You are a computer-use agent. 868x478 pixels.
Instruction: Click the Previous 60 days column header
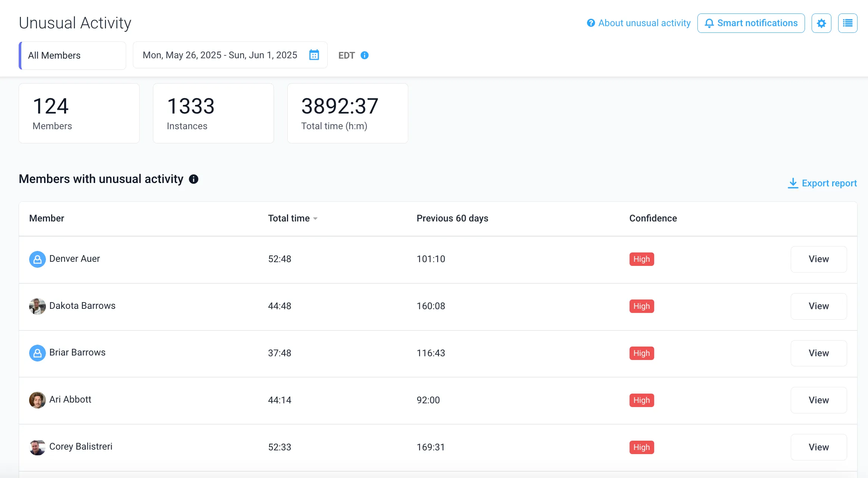point(452,218)
